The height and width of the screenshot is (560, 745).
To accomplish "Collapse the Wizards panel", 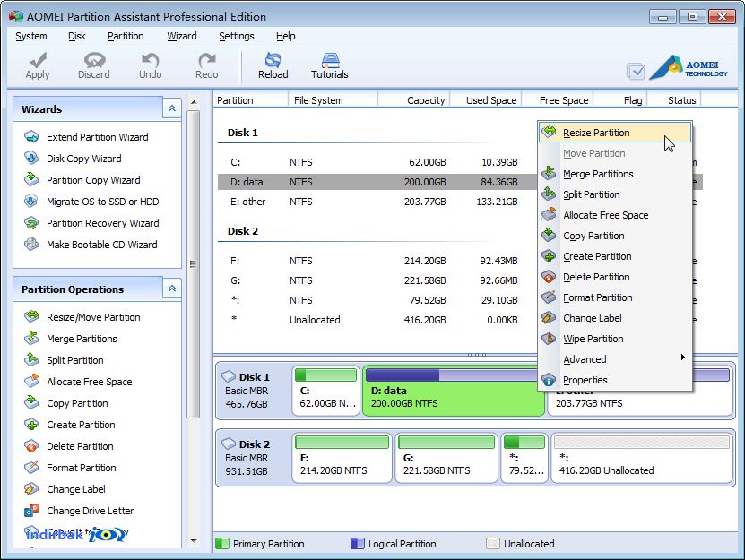I will click(x=172, y=108).
